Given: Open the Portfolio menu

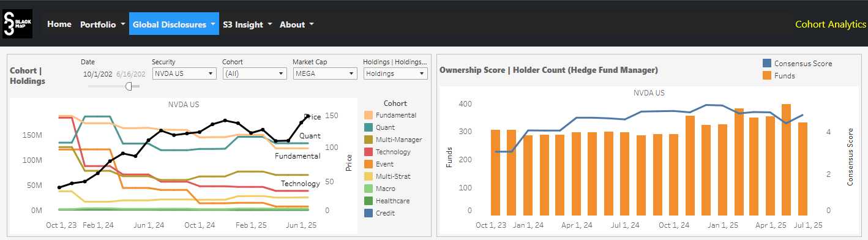Looking at the screenshot, I should [x=102, y=24].
